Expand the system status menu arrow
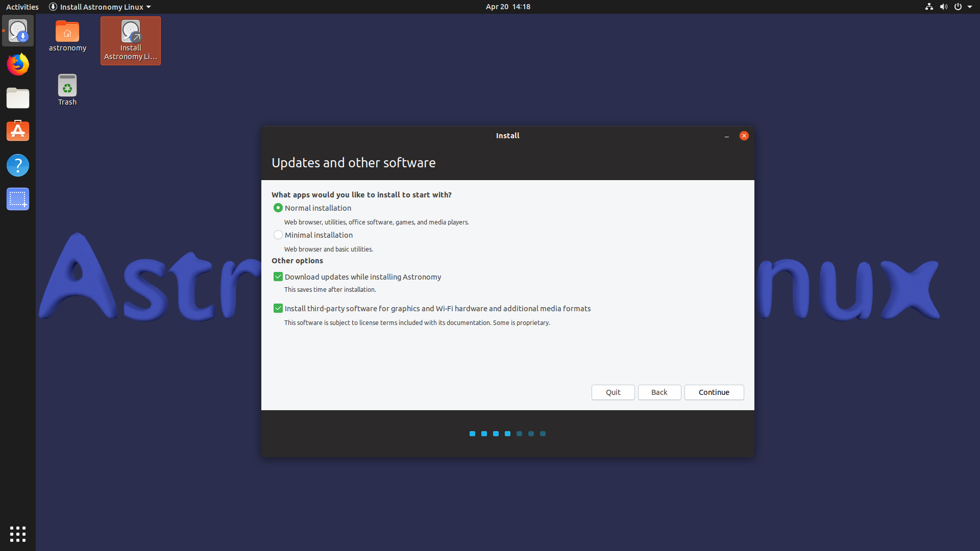This screenshot has height=551, width=980. click(969, 7)
